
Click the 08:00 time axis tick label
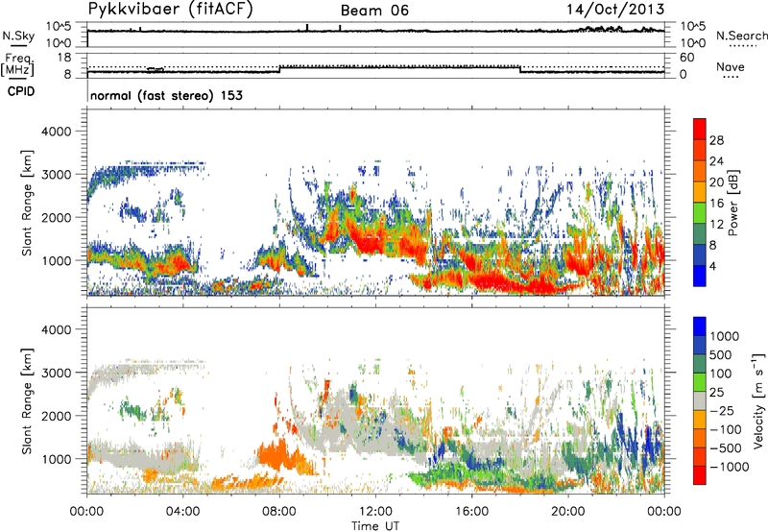point(279,512)
